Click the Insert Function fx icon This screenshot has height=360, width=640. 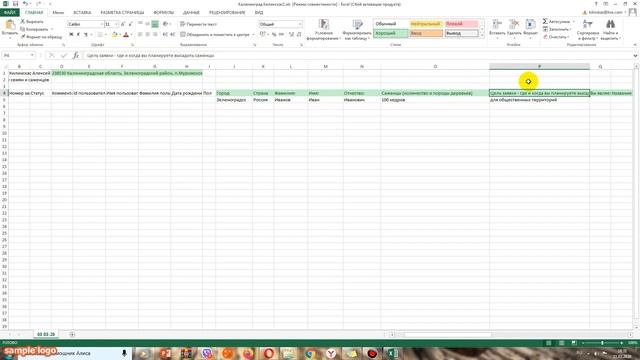[76, 55]
